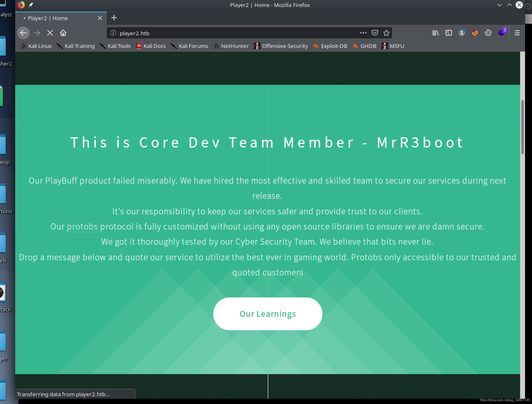Open the Kali Tools bookmark
Viewport: 532px width, 404px height.
[115, 46]
